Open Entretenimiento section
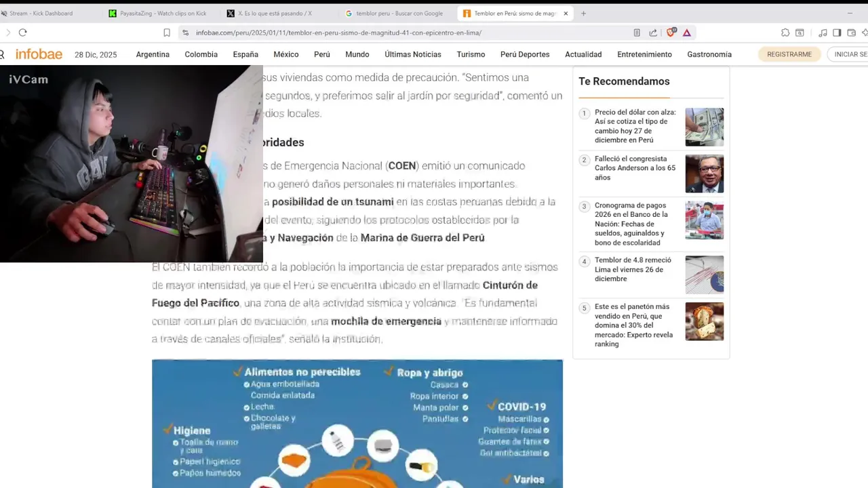 pyautogui.click(x=644, y=54)
